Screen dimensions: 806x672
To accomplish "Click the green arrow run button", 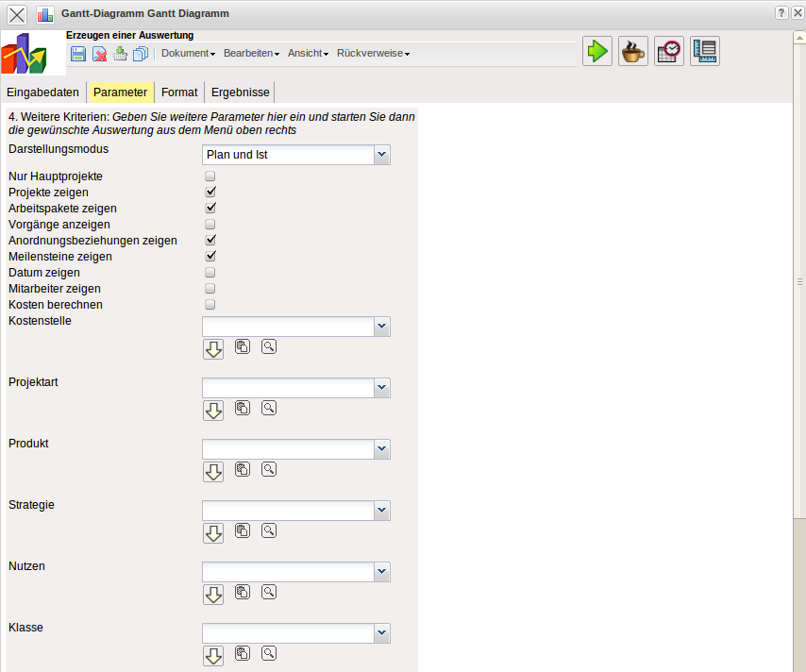I will click(596, 51).
